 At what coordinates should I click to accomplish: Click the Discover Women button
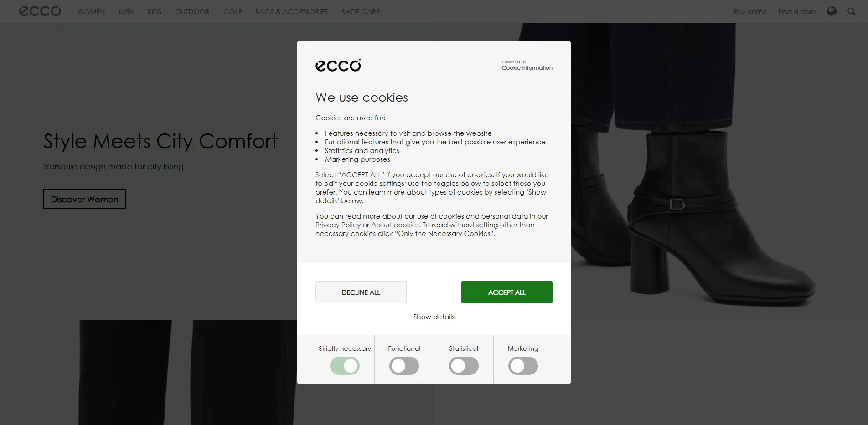coord(84,200)
